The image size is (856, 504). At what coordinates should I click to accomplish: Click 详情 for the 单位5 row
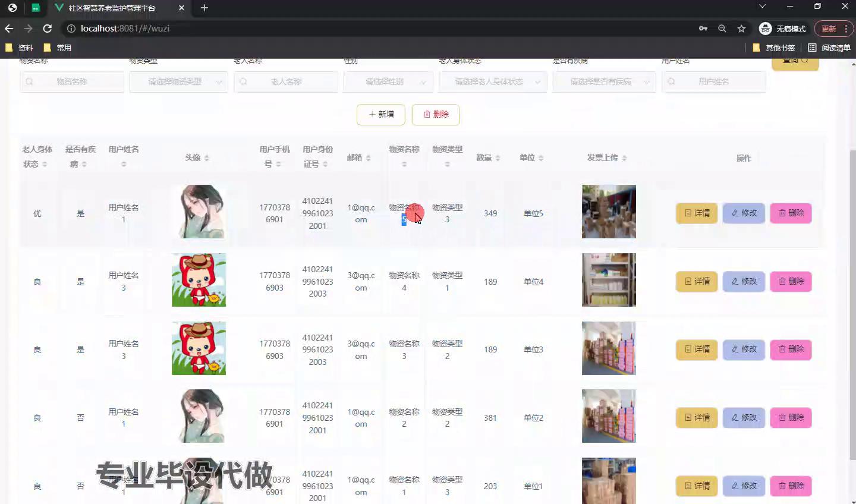pos(697,213)
